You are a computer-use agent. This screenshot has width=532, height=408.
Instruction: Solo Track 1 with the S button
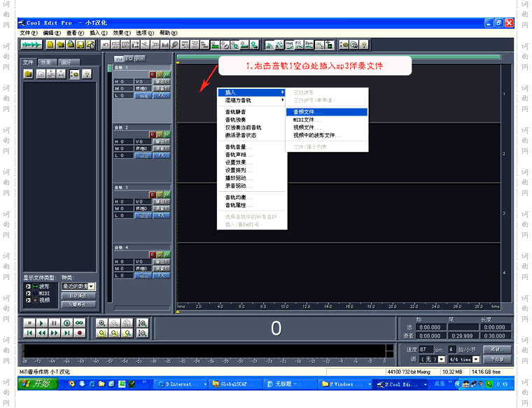160,75
